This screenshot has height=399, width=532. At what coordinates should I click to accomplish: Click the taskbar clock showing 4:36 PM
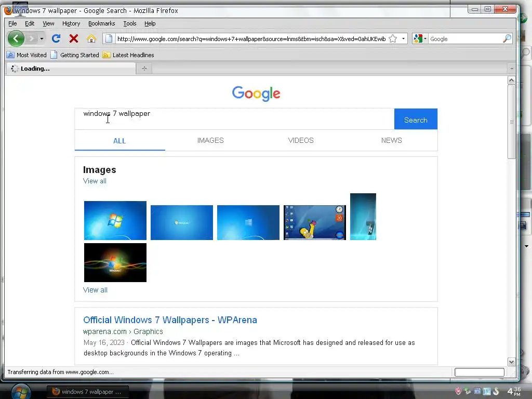pyautogui.click(x=514, y=391)
